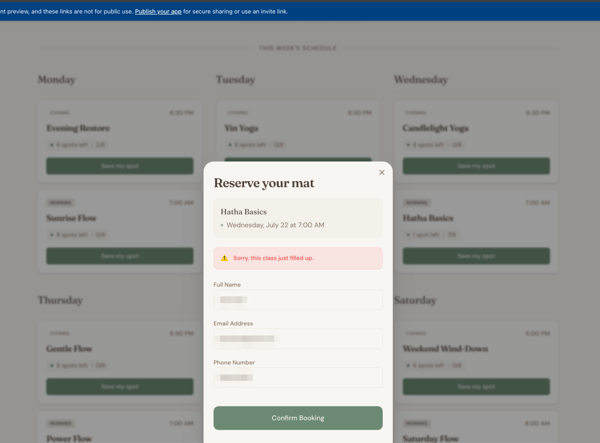The image size is (600, 443).
Task: Click the Sunrise Flow class title
Action: pos(71,218)
